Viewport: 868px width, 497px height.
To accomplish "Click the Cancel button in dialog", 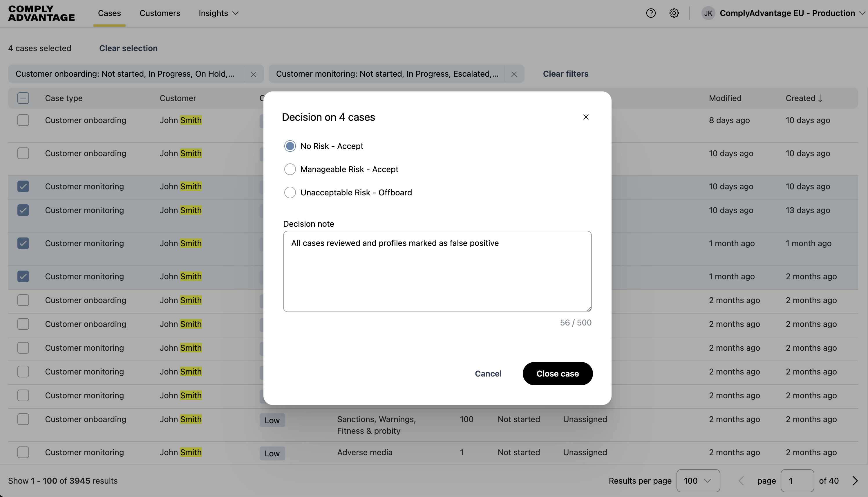I will pos(488,373).
